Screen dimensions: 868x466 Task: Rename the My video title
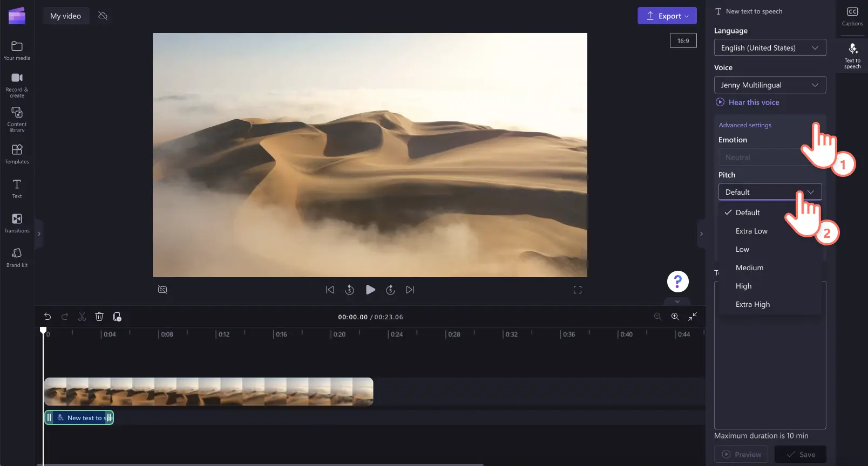(66, 16)
